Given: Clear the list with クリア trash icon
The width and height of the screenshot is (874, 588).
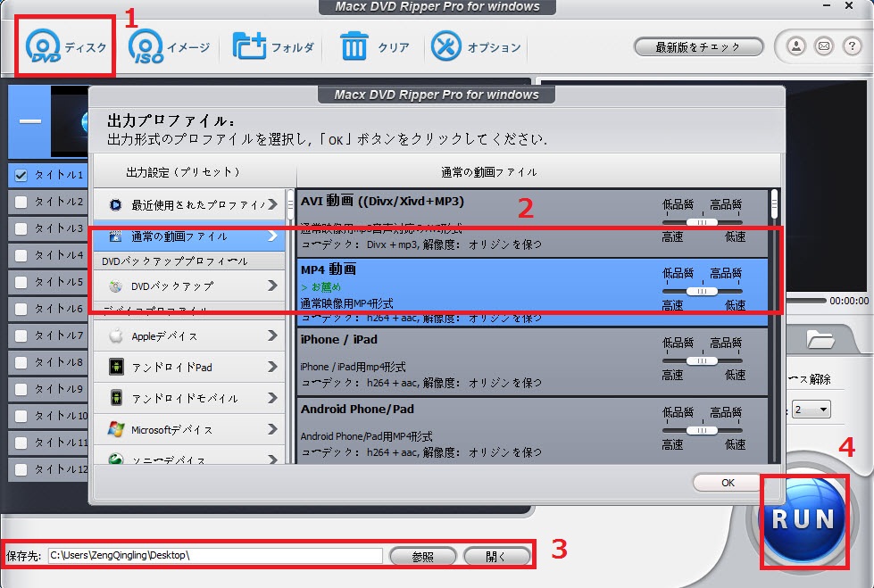Looking at the screenshot, I should coord(354,46).
